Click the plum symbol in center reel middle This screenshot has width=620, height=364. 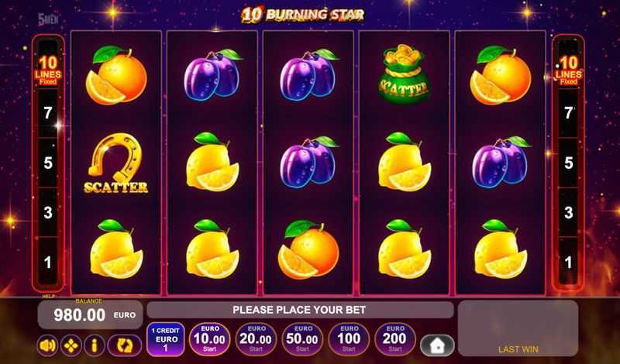pos(308,162)
